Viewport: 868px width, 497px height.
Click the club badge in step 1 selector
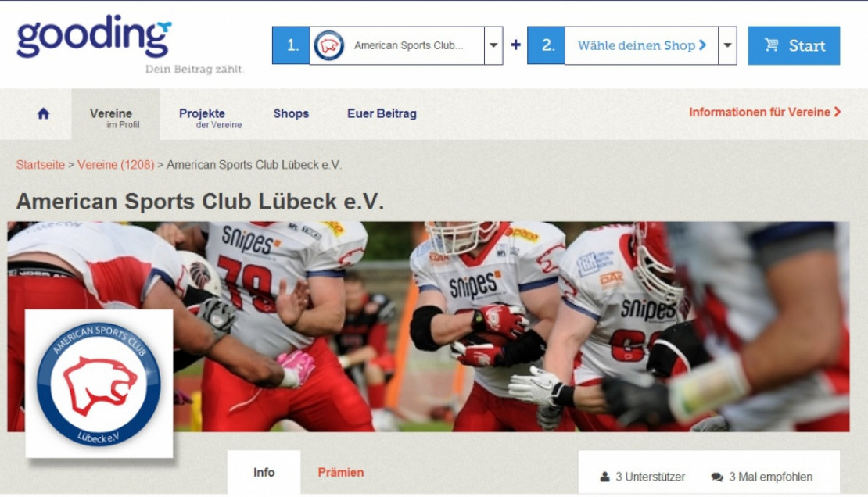(x=328, y=45)
